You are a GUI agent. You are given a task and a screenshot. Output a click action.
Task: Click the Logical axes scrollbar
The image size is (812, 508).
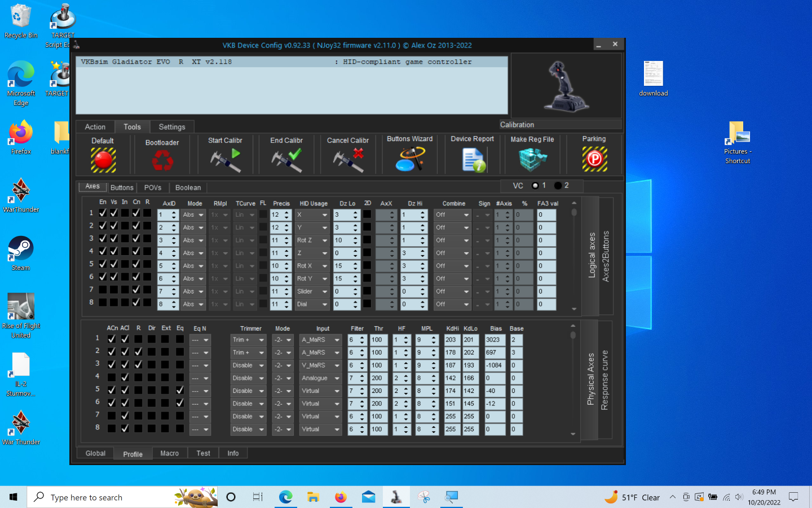(574, 256)
